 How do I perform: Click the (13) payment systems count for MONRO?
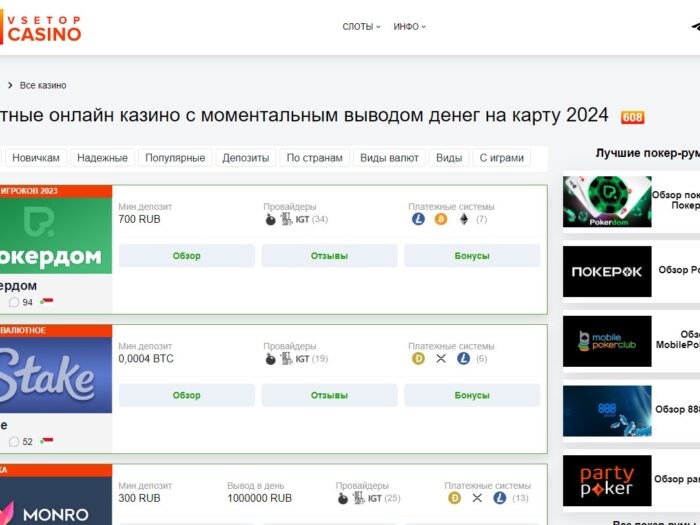520,498
